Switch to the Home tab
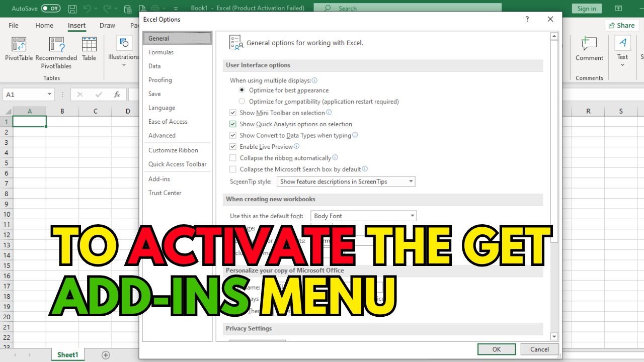Screen dimensions: 644x362 (44, 25)
